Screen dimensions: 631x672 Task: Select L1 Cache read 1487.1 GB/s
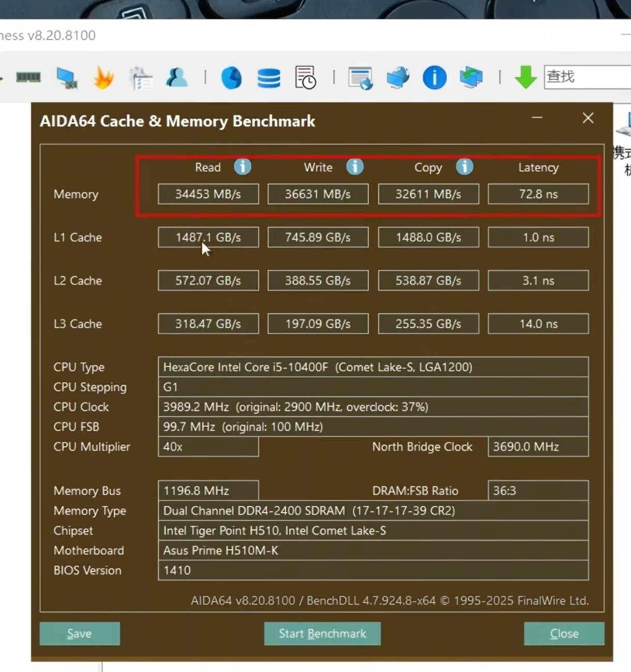coord(208,237)
